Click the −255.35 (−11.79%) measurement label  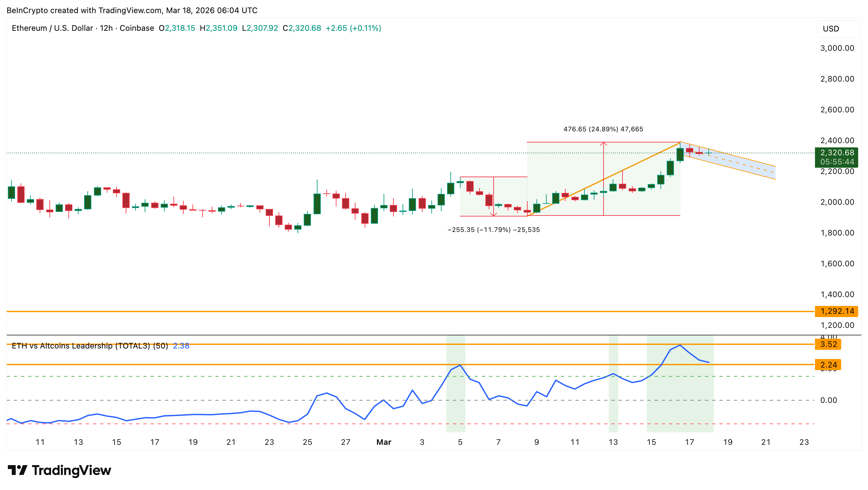click(x=494, y=230)
